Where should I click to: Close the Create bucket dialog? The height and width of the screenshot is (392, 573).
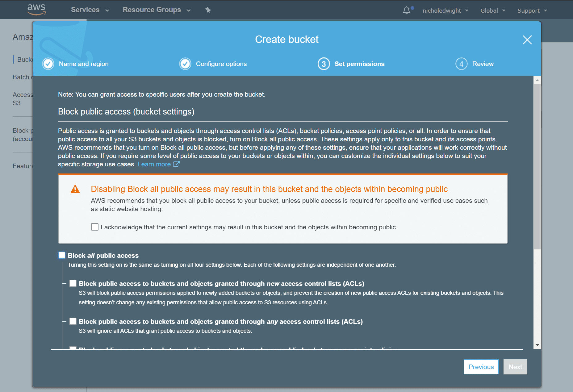pos(527,40)
